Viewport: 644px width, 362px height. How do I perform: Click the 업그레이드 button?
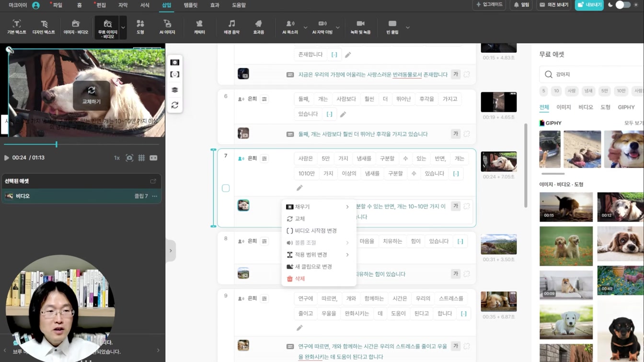[489, 5]
